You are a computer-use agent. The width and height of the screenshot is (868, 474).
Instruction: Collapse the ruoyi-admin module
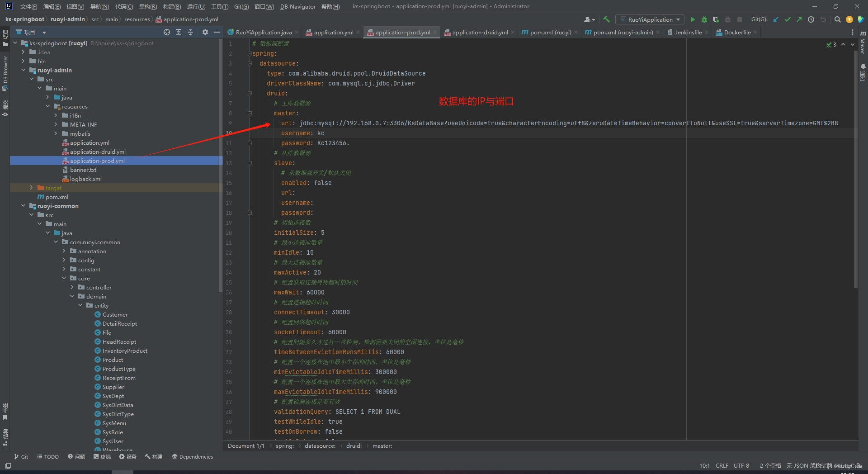click(x=23, y=70)
